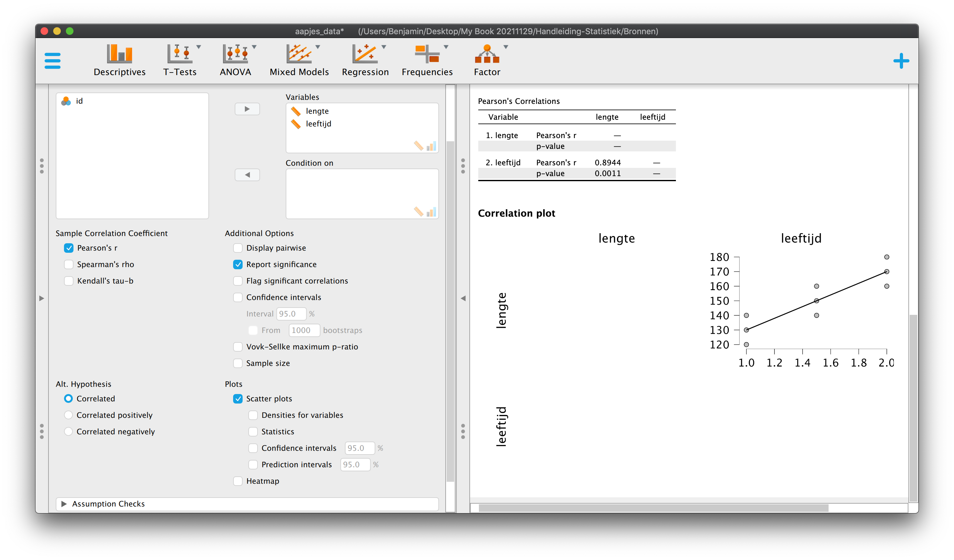This screenshot has height=560, width=954.
Task: Click the Pearson's Correlations table title
Action: click(x=518, y=101)
